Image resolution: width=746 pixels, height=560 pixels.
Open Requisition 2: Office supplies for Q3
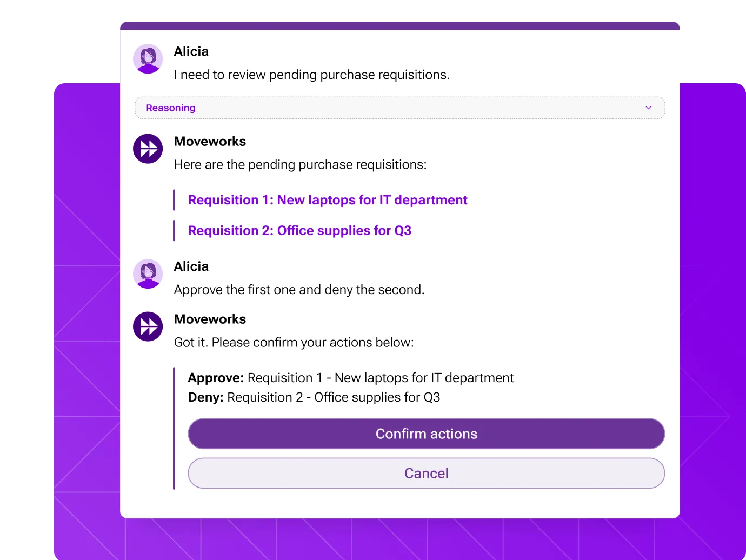pyautogui.click(x=299, y=231)
